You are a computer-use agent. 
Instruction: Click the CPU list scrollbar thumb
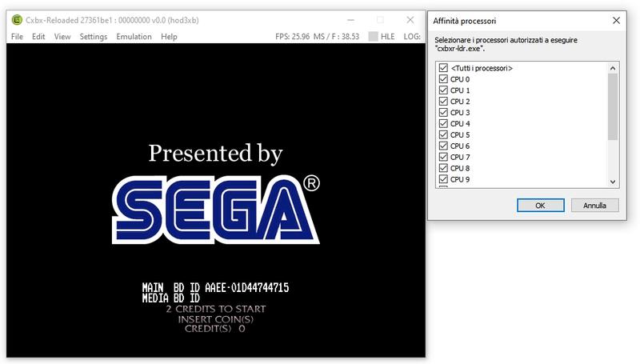(613, 106)
